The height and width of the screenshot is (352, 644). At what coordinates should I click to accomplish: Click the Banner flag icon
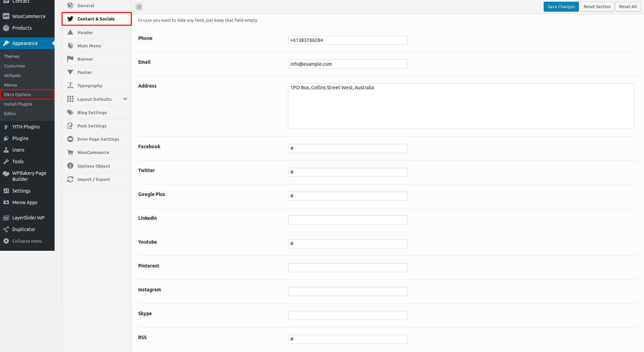pos(70,59)
